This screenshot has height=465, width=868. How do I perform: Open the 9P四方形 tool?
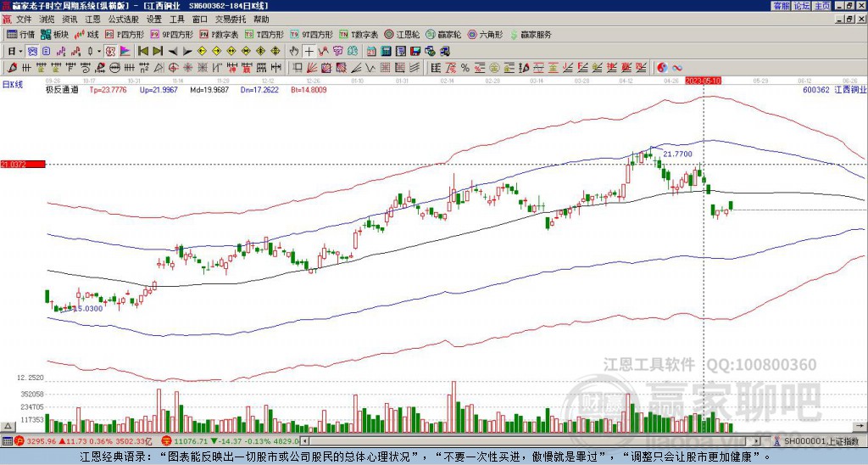click(x=171, y=34)
